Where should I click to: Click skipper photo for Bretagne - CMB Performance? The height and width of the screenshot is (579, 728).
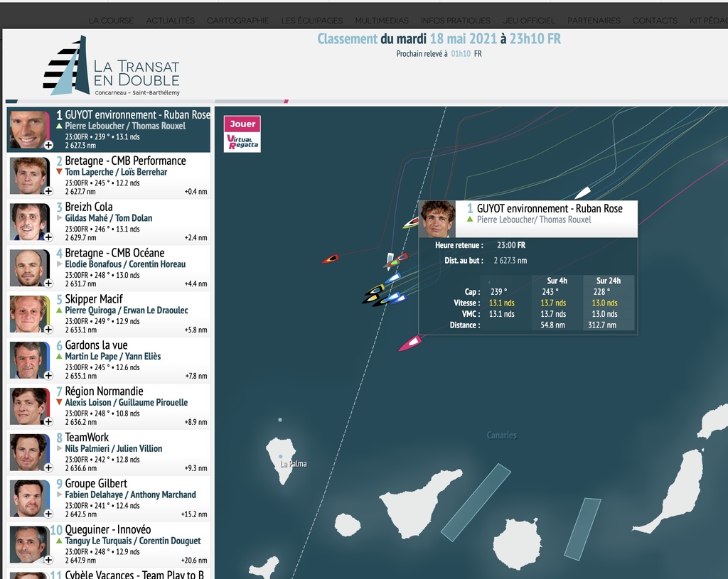(29, 175)
